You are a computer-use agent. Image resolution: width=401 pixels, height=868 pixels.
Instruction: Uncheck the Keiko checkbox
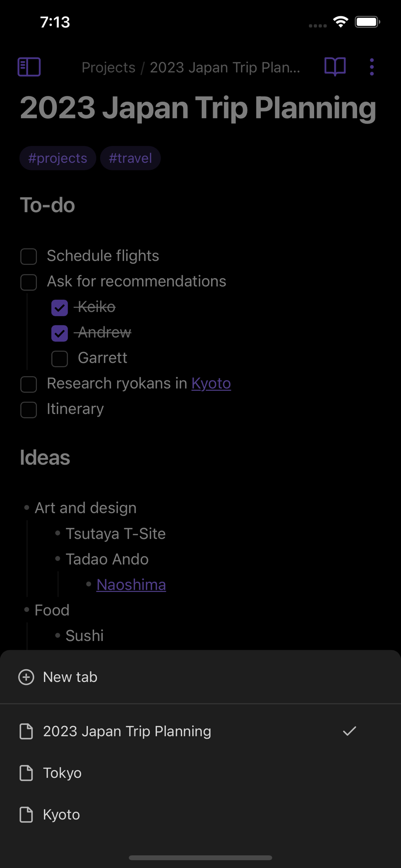59,308
